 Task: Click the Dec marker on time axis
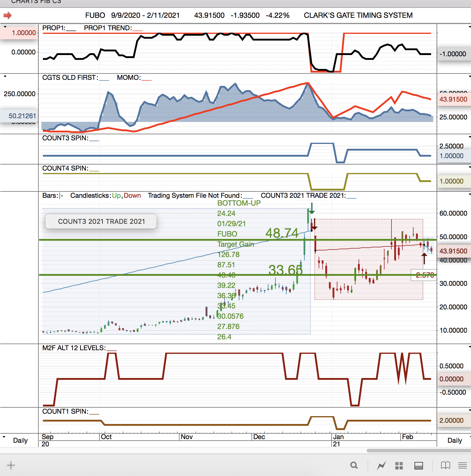pos(259,437)
